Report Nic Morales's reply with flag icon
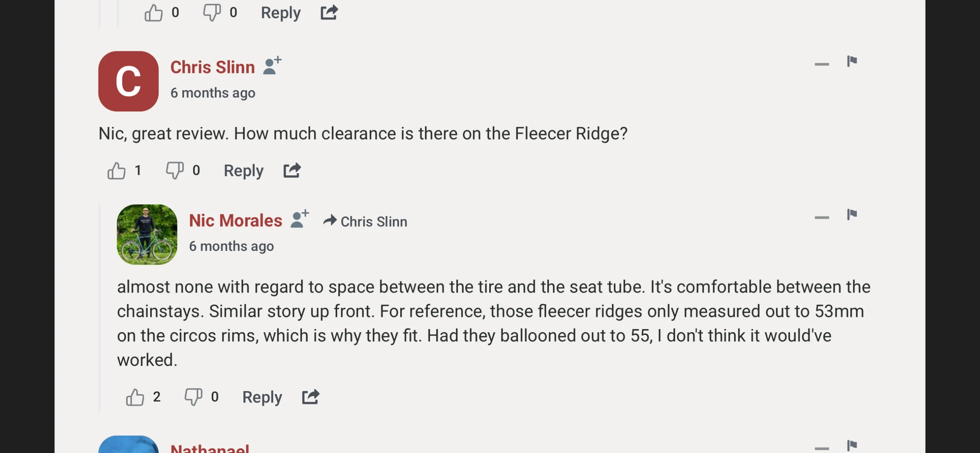 point(852,215)
